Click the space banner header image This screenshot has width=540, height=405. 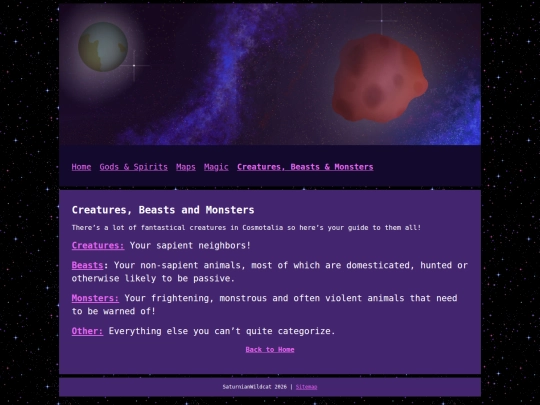270,74
